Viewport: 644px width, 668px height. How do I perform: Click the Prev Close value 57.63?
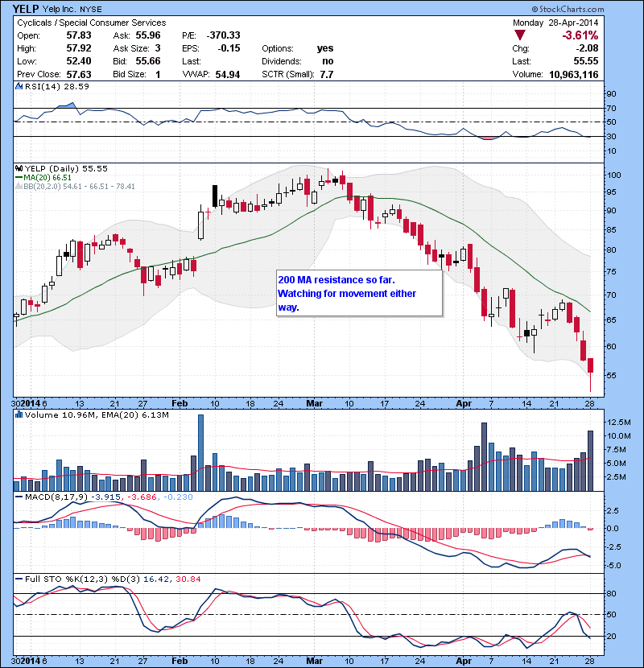[x=79, y=74]
